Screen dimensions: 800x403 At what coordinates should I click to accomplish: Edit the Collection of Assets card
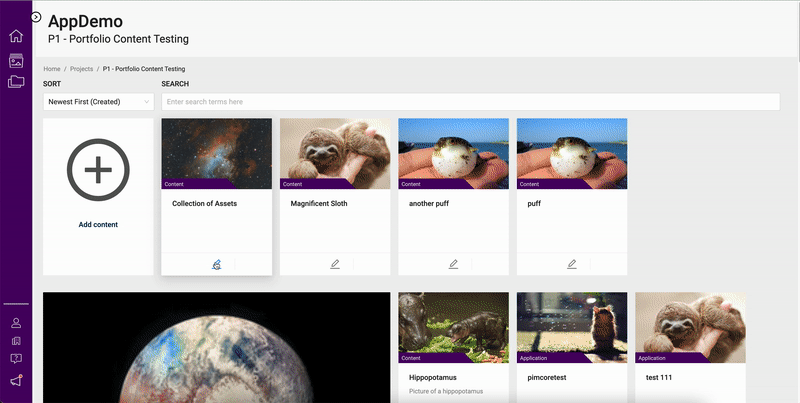216,264
